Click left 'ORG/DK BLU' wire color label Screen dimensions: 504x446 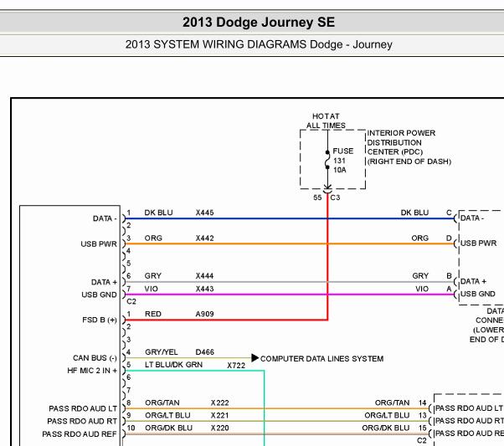[169, 428]
